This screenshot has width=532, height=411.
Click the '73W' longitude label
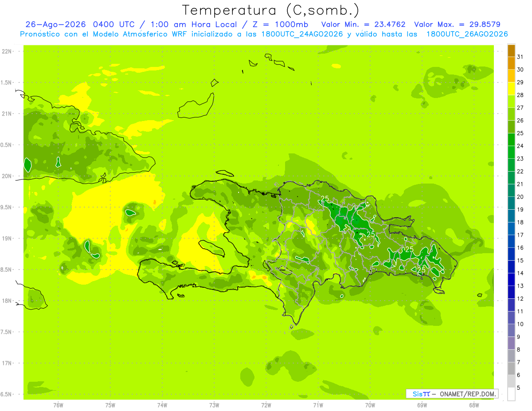coord(214,405)
